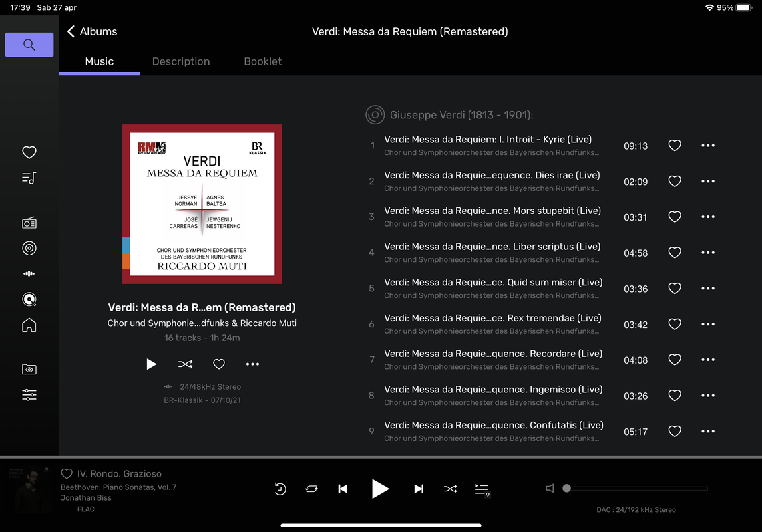Screen dimensions: 762x532
Task: Favorite the Ingemisco track
Action: coord(675,396)
